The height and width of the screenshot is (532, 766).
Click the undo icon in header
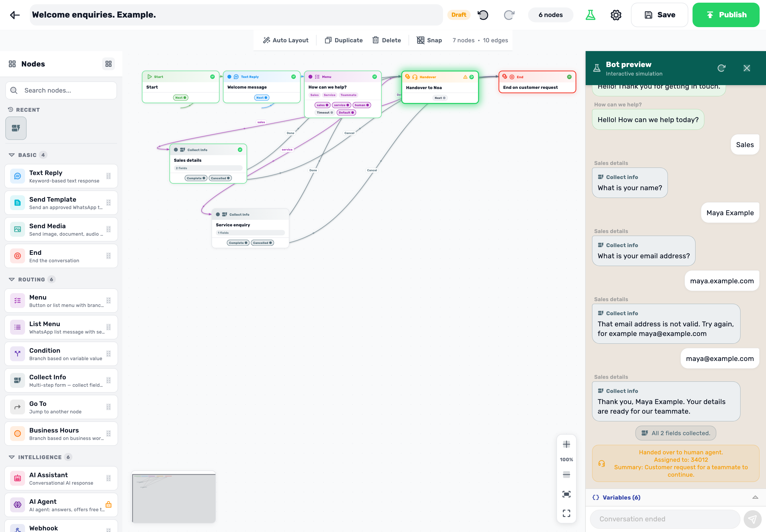pos(483,15)
